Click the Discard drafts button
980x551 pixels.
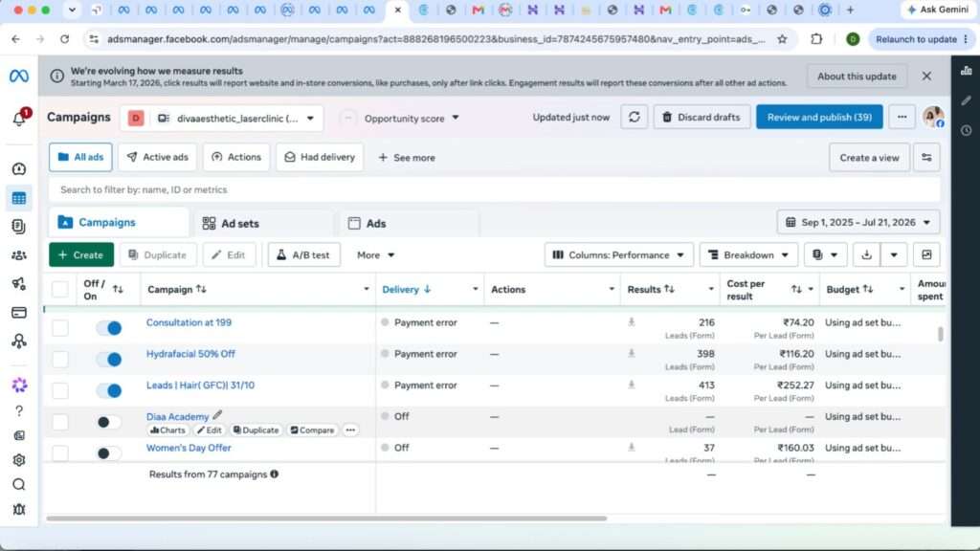(702, 118)
